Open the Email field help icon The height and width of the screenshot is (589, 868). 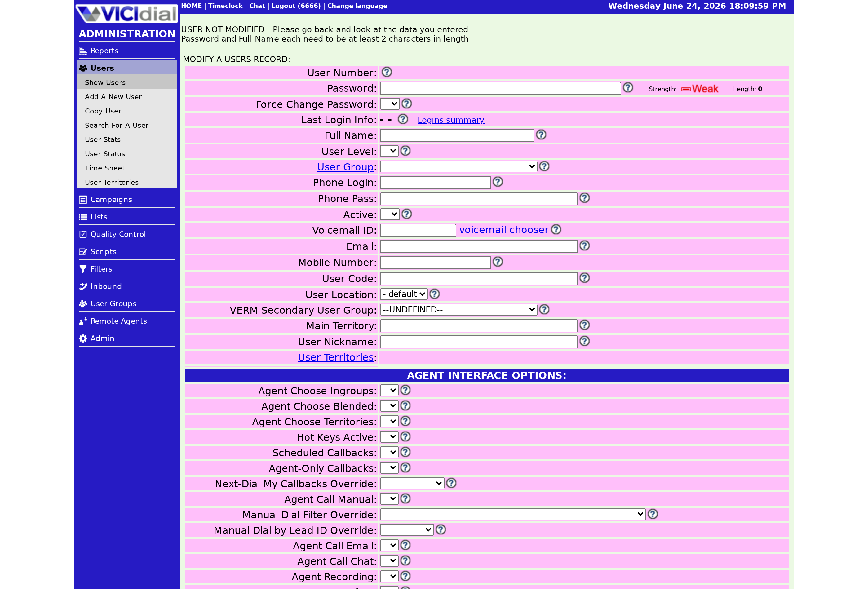pos(584,246)
